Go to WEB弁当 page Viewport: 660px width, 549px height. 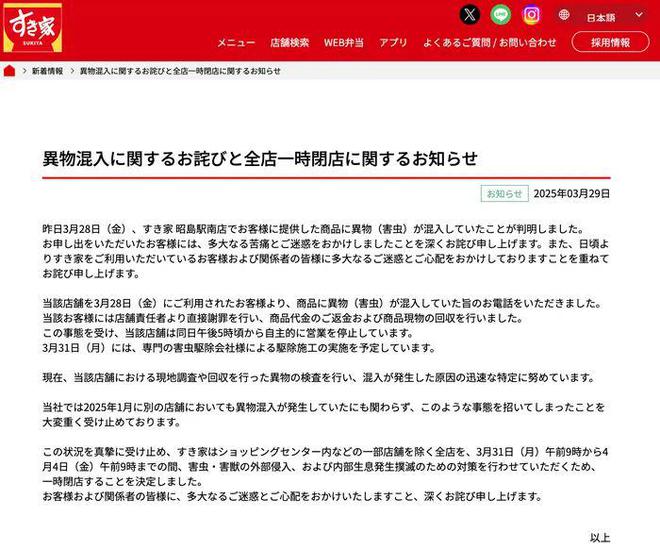[x=343, y=43]
